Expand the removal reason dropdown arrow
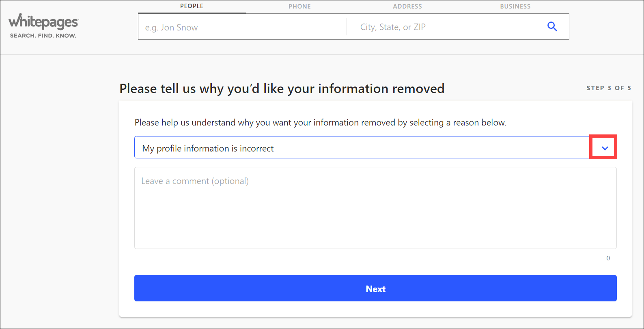Viewport: 644px width, 329px height. (605, 148)
